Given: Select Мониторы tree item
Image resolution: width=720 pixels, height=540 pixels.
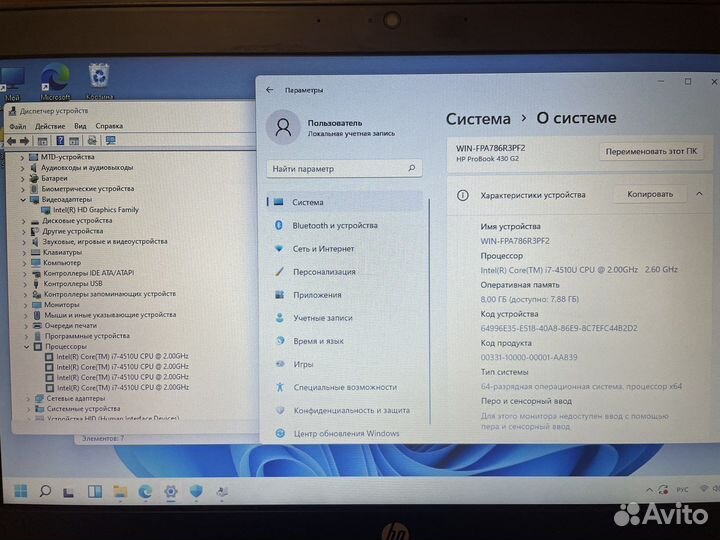Looking at the screenshot, I should coord(62,304).
